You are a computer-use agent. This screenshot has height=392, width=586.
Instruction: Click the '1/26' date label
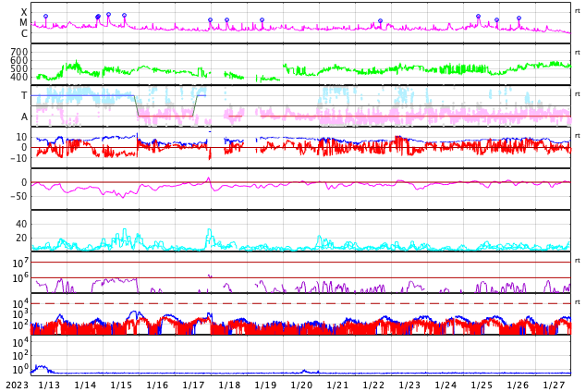coord(518,386)
